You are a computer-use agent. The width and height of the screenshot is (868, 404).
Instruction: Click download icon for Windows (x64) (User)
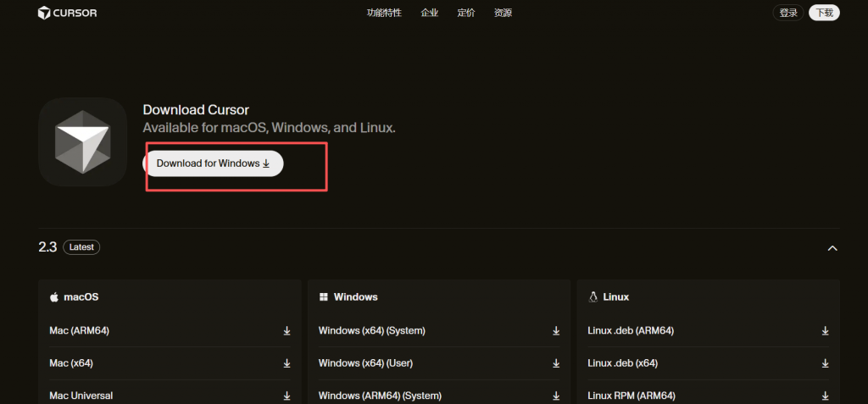click(556, 363)
